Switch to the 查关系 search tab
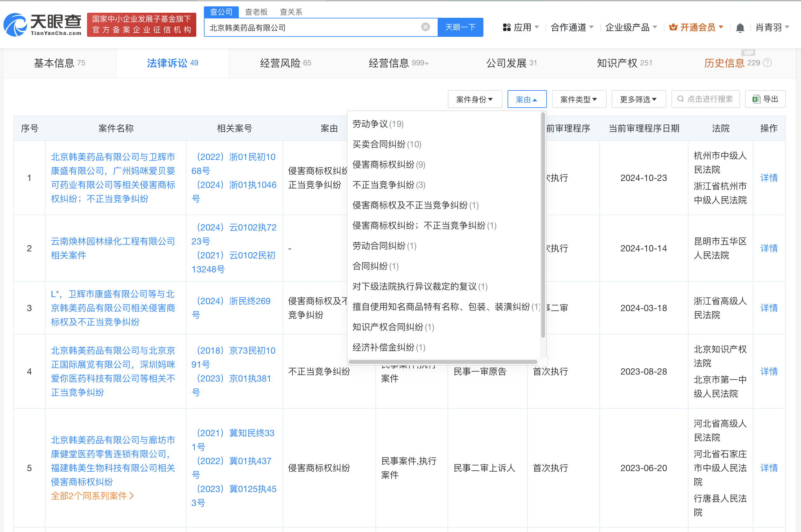Viewport: 801px width, 532px height. pyautogui.click(x=291, y=12)
